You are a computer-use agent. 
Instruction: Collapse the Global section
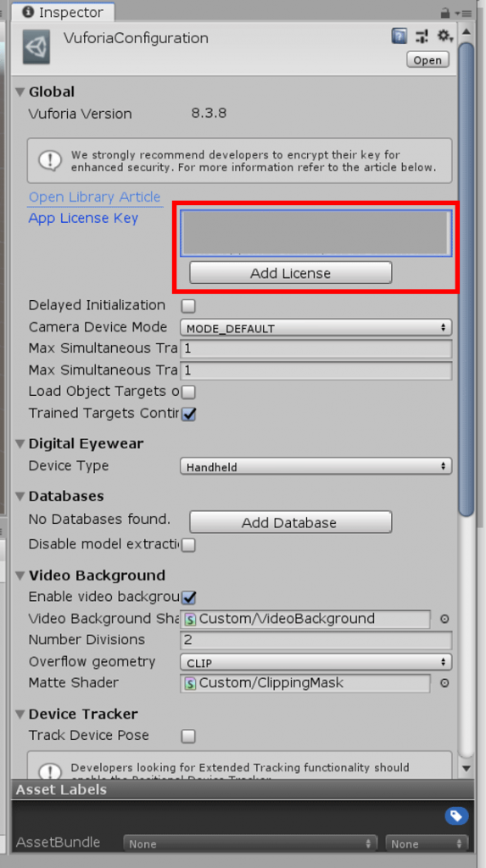20,92
